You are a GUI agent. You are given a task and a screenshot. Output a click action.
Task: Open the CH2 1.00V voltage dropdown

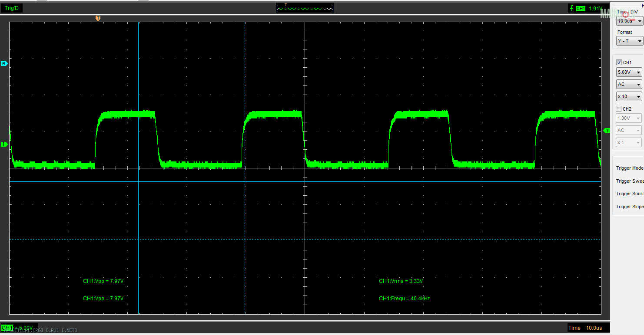tap(629, 118)
